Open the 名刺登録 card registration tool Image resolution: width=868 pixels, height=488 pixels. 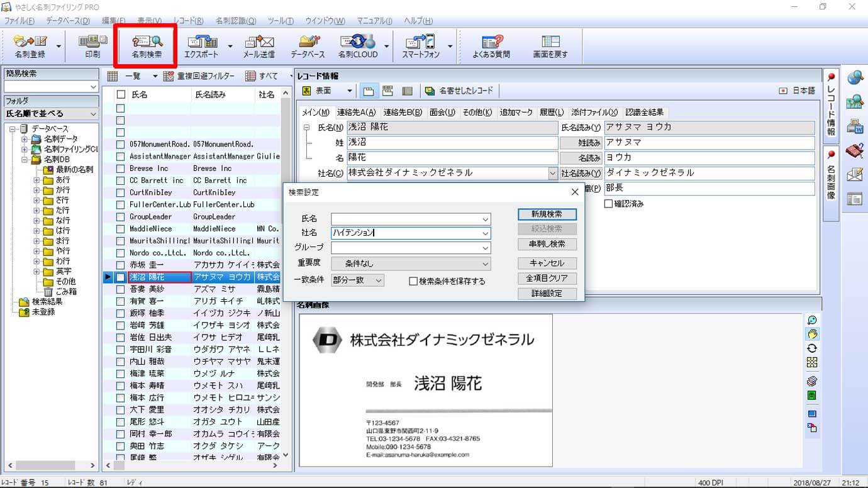click(30, 47)
